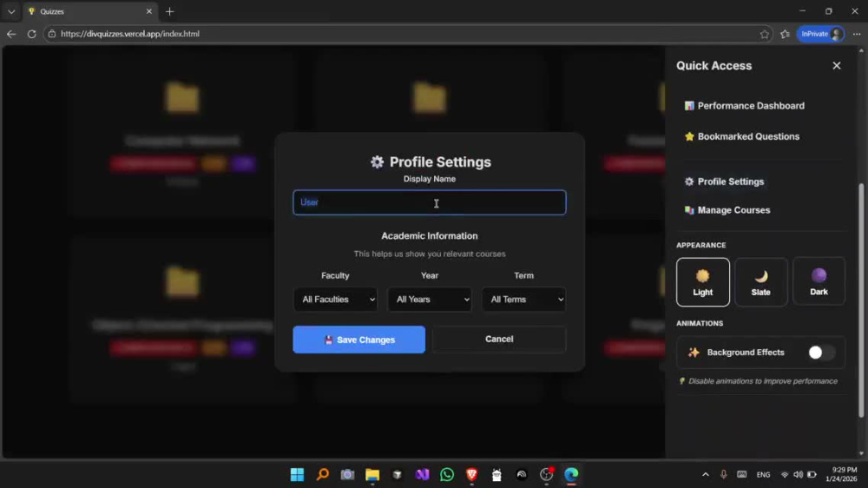Open the camera app from taskbar
The image size is (868, 488).
(x=347, y=475)
